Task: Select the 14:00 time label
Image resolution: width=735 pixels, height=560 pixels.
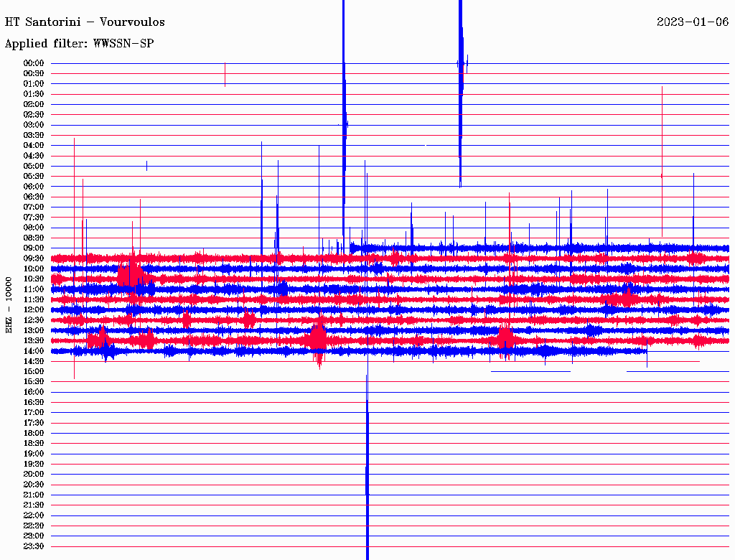Action: (33, 351)
